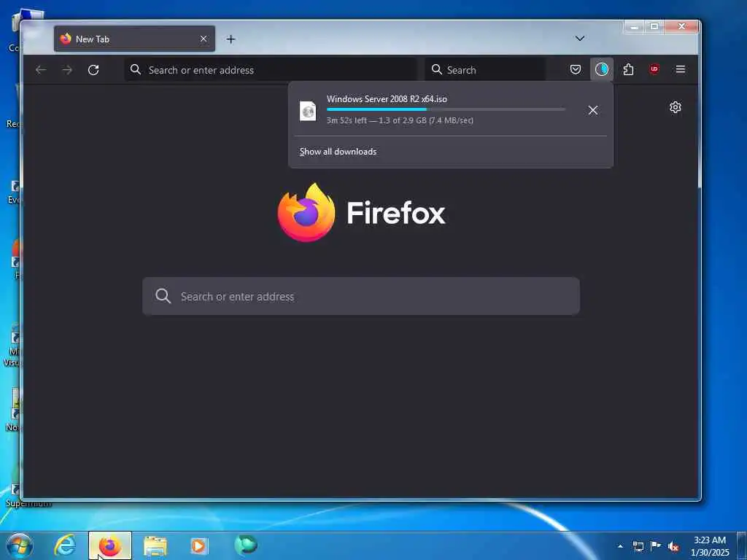
Task: Click the download progress bar
Action: (x=446, y=109)
